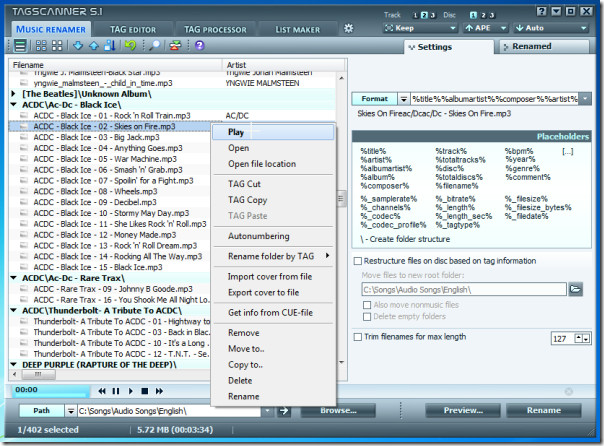Choose Play from context menu

pos(273,132)
